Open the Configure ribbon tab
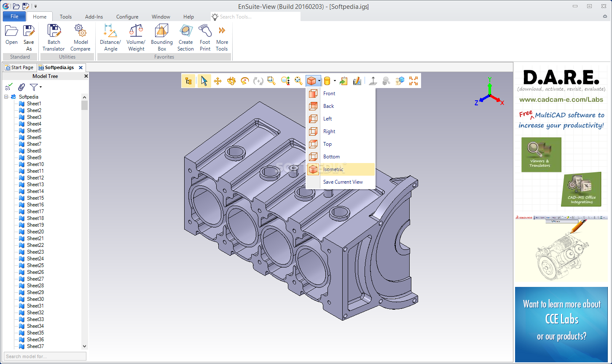612x364 pixels. click(x=127, y=17)
